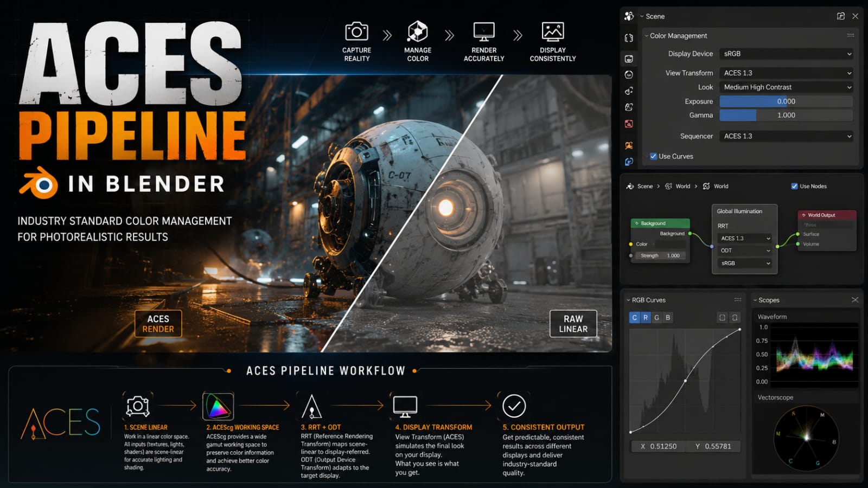
Task: Click the Scene icon in node breadcrumb
Action: [x=630, y=186]
